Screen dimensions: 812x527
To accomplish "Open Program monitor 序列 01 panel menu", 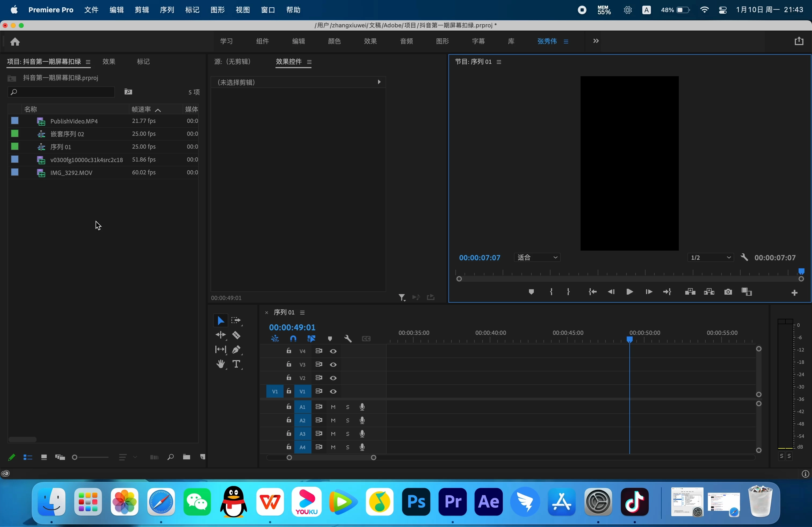I will (x=499, y=62).
